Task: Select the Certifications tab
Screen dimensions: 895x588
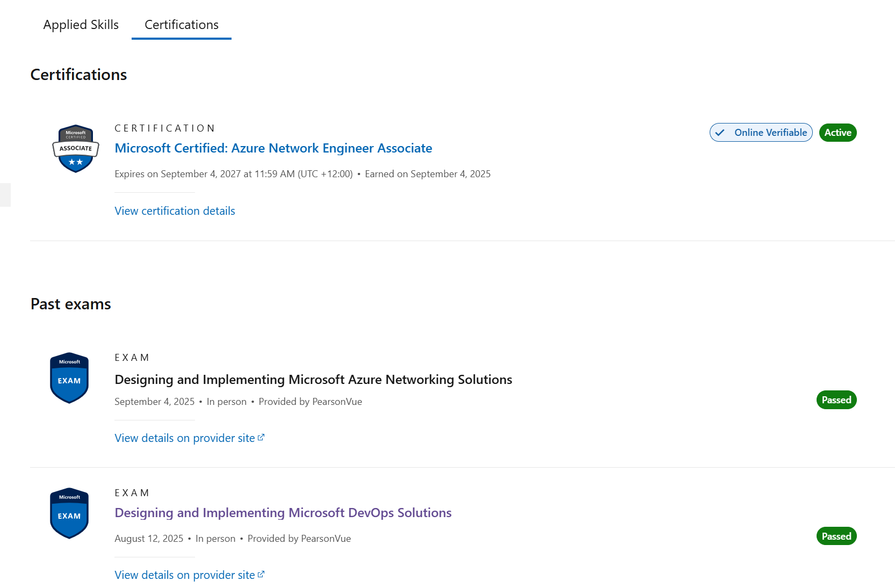Action: pyautogui.click(x=182, y=25)
